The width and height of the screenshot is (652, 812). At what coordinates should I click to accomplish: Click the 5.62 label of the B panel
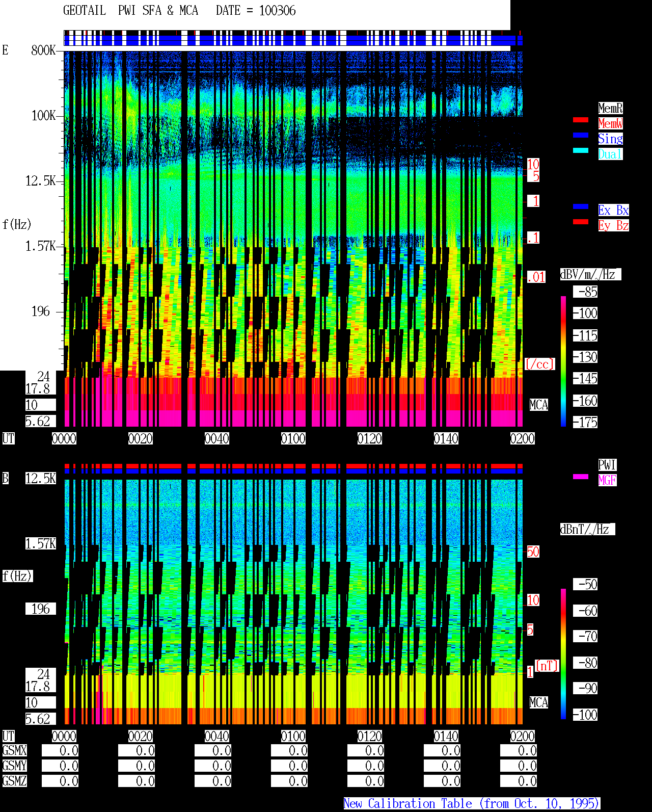tap(41, 719)
